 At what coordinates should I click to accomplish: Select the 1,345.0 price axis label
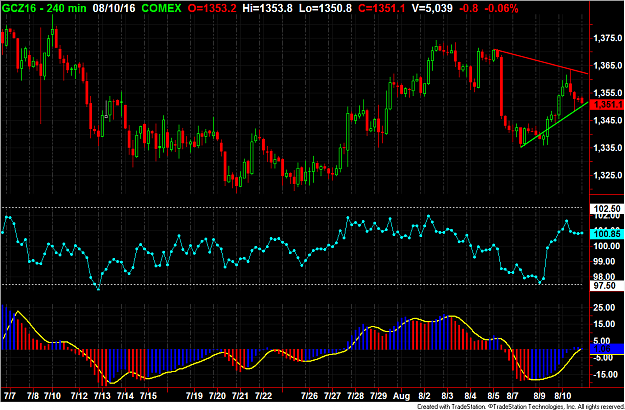point(608,120)
